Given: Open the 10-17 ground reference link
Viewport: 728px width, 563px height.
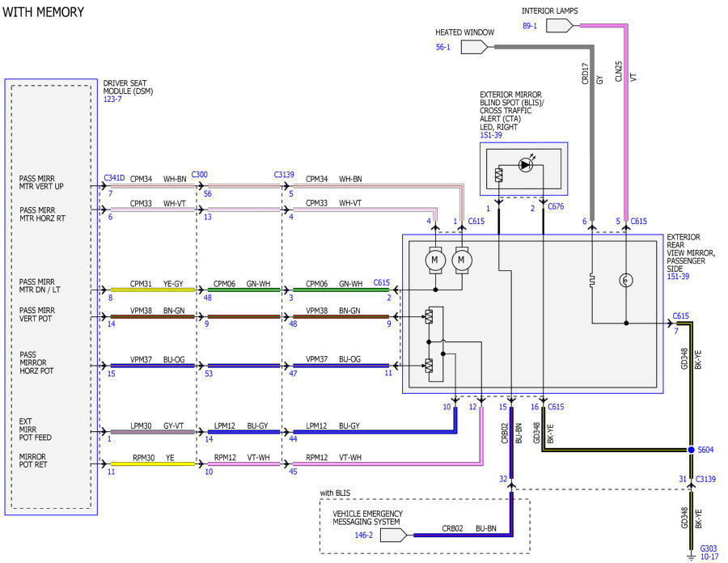Looking at the screenshot, I should pyautogui.click(x=709, y=557).
